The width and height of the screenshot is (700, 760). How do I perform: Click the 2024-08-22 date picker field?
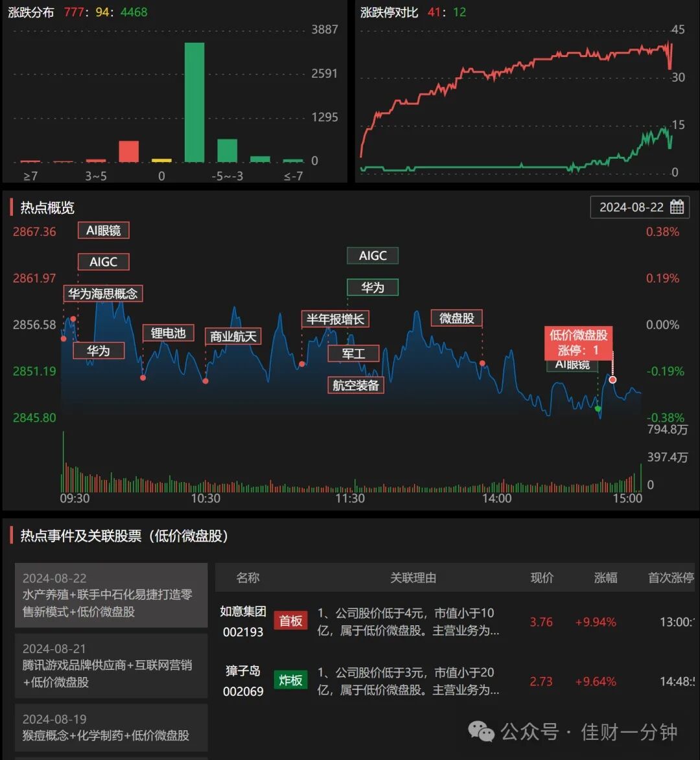640,207
